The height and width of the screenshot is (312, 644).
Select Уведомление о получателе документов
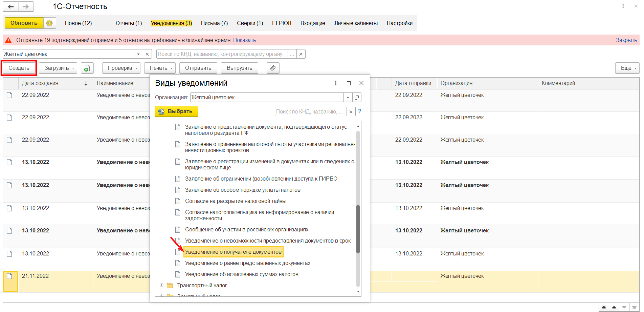233,252
